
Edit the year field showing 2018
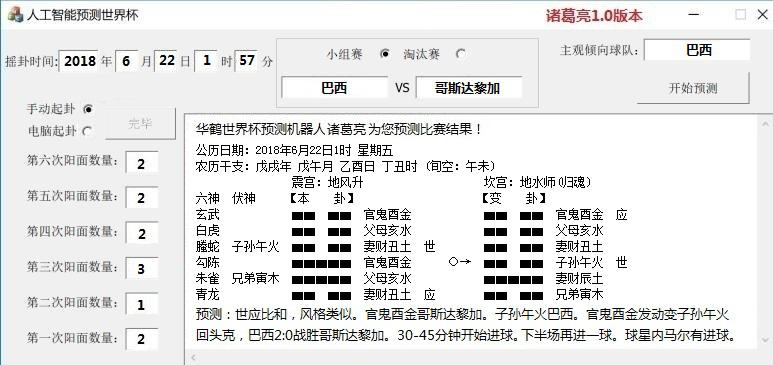coord(79,62)
